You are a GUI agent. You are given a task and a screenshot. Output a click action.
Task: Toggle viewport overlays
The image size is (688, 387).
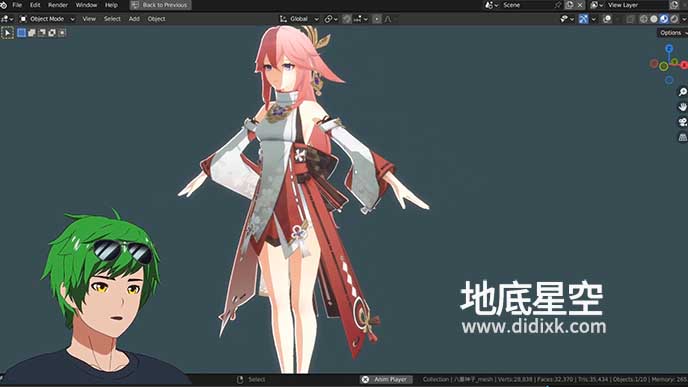[607, 19]
